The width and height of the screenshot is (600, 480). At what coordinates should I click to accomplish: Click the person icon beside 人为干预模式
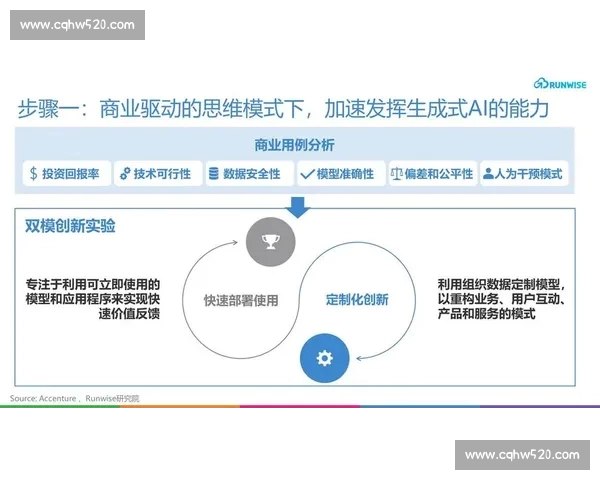(x=488, y=174)
